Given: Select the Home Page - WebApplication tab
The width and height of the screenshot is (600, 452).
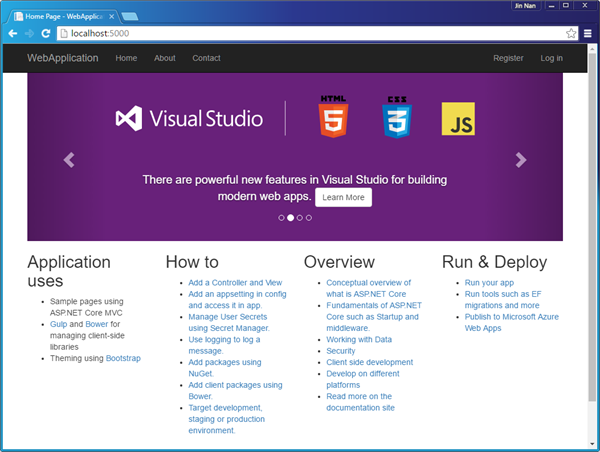Looking at the screenshot, I should tap(63, 16).
